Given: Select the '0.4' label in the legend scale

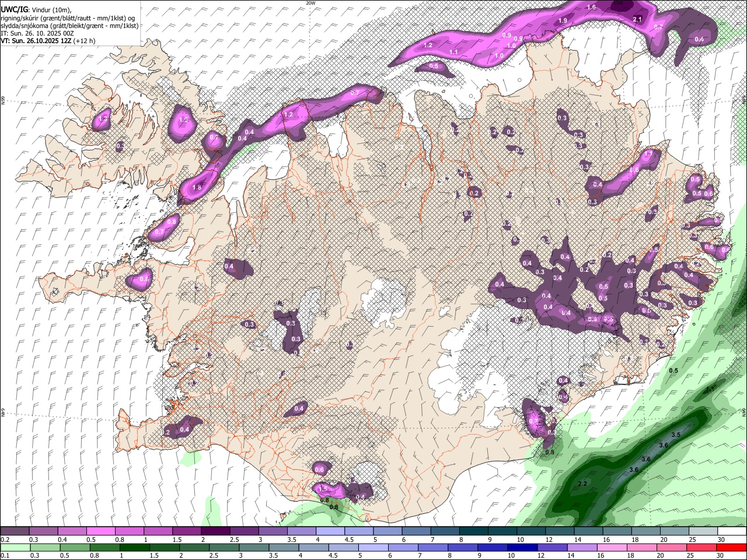Looking at the screenshot, I should tap(62, 540).
